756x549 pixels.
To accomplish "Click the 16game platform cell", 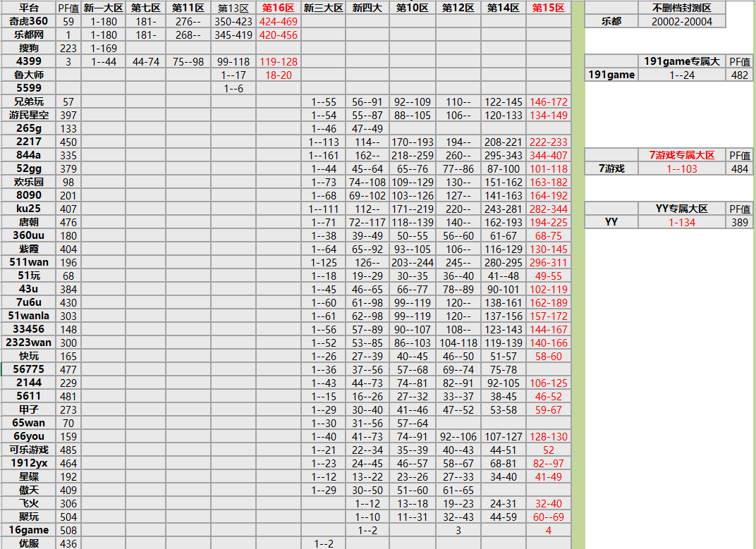I will coord(28,530).
